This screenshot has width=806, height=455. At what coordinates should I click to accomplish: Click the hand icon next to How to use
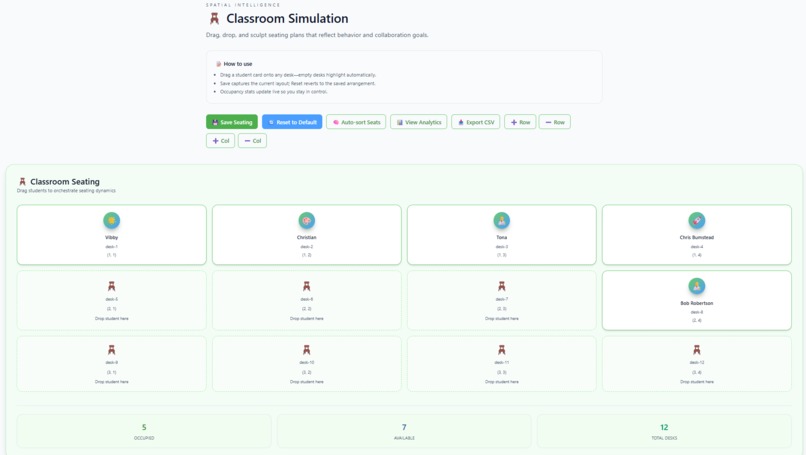click(218, 64)
